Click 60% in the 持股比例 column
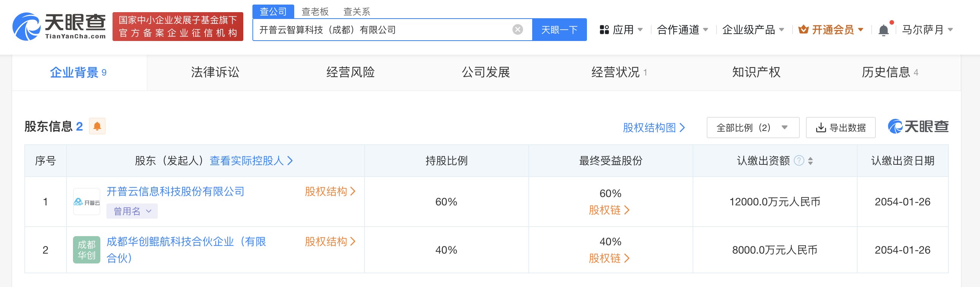Screen dimensions: 980x287 [446, 202]
